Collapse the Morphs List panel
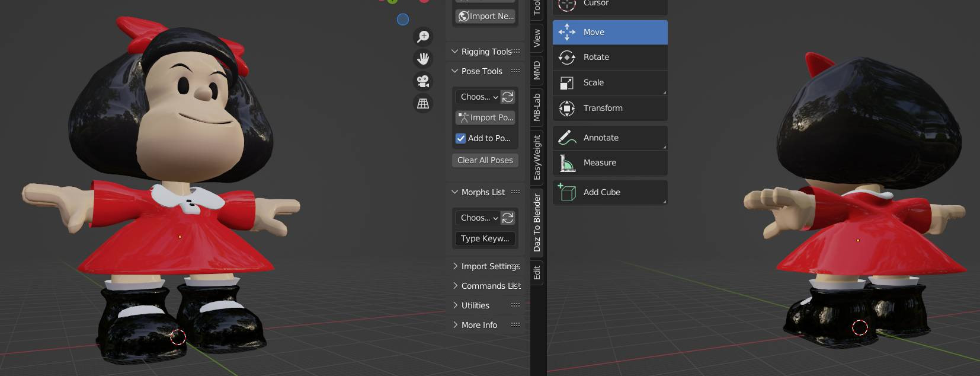The width and height of the screenshot is (980, 376). pos(455,192)
